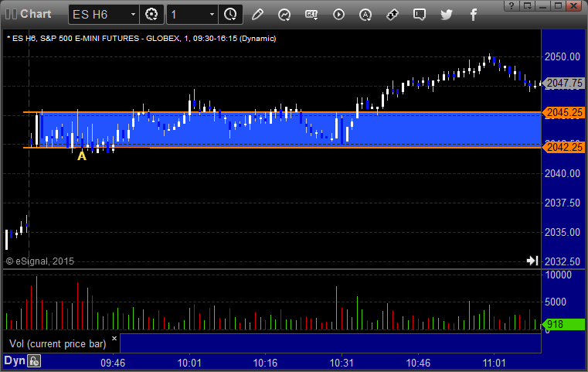Image resolution: width=588 pixels, height=372 pixels.
Task: Open the alerts circled-A icon
Action: click(x=365, y=15)
